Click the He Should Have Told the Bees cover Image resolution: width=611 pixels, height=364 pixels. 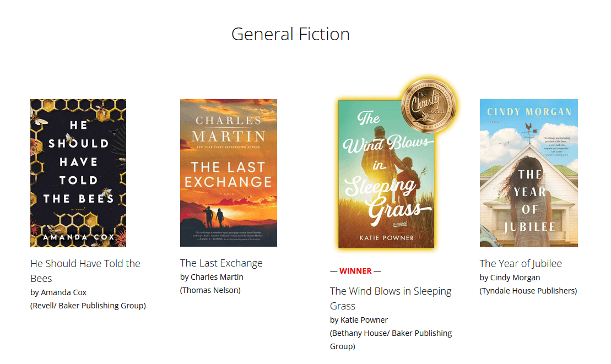coord(78,173)
